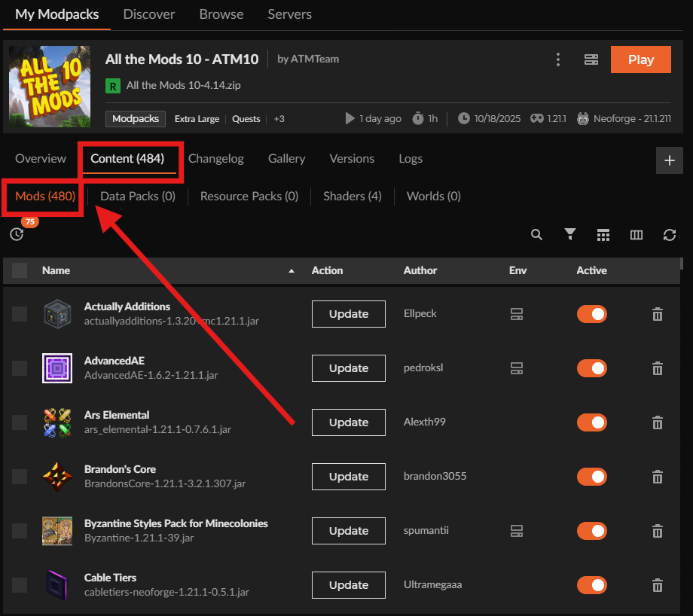Select Data Packs (0) sub-tab
The height and width of the screenshot is (616, 693).
[x=138, y=197]
